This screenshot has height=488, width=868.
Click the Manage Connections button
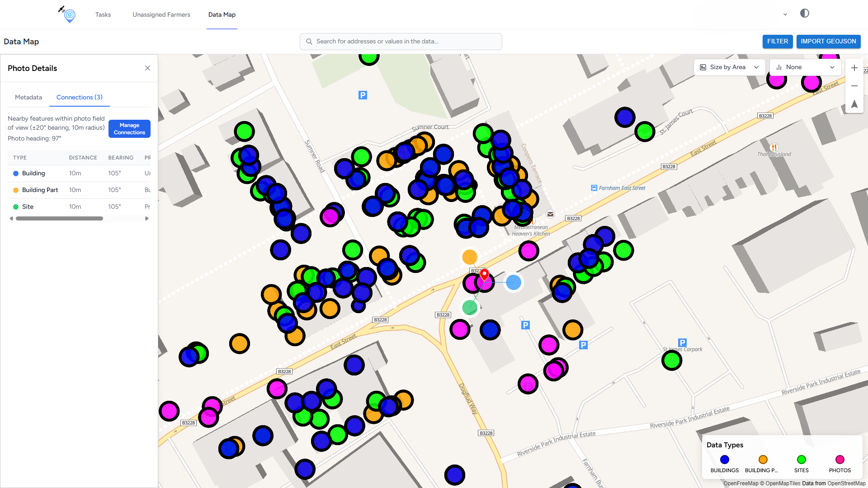click(129, 129)
